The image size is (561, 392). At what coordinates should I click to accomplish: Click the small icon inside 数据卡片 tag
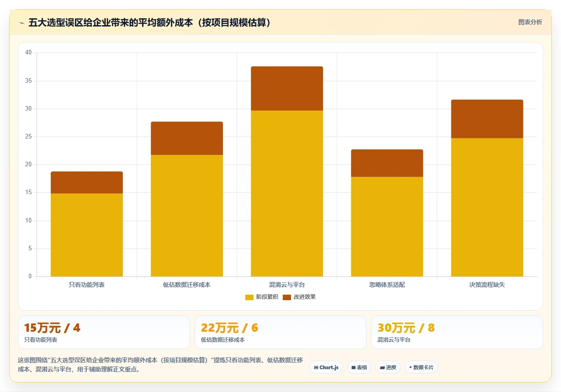click(x=410, y=367)
